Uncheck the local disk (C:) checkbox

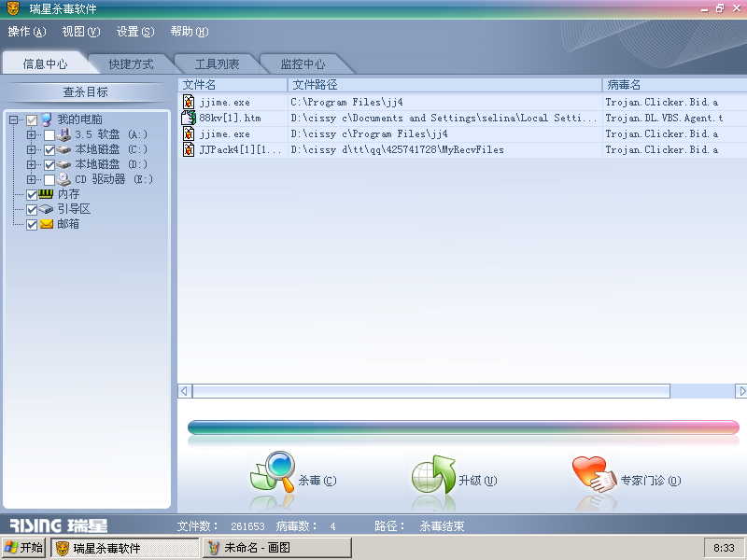click(x=49, y=150)
